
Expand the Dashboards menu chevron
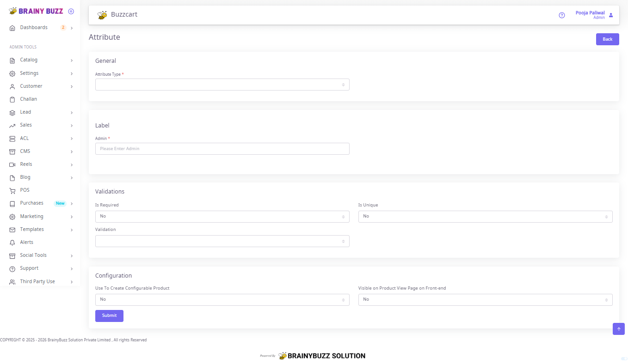click(x=72, y=28)
